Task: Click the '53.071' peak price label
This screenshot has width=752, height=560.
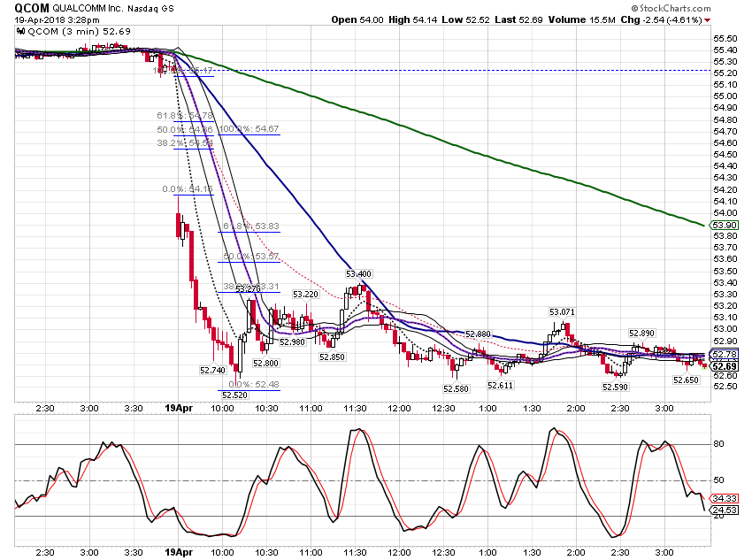Action: click(x=562, y=311)
